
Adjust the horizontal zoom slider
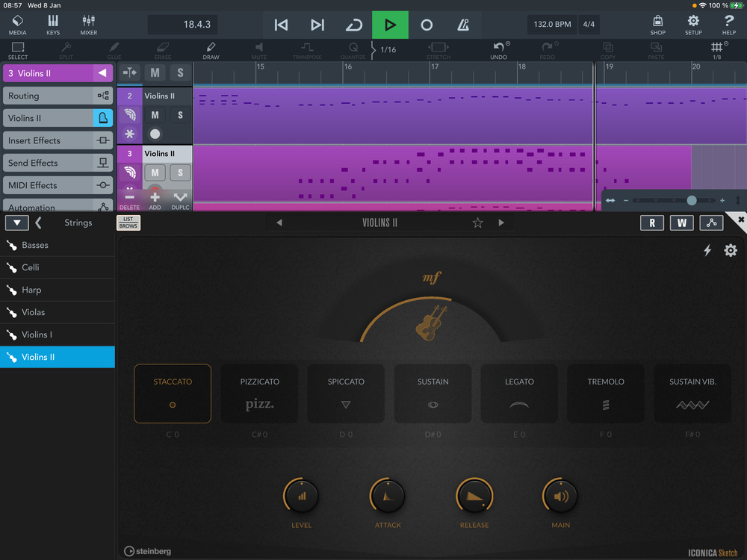tap(691, 200)
